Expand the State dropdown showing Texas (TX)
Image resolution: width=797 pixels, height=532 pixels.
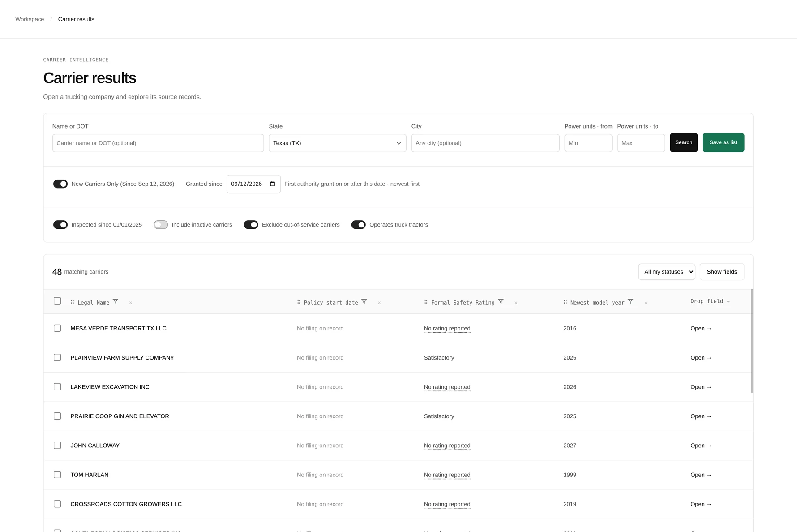point(338,143)
